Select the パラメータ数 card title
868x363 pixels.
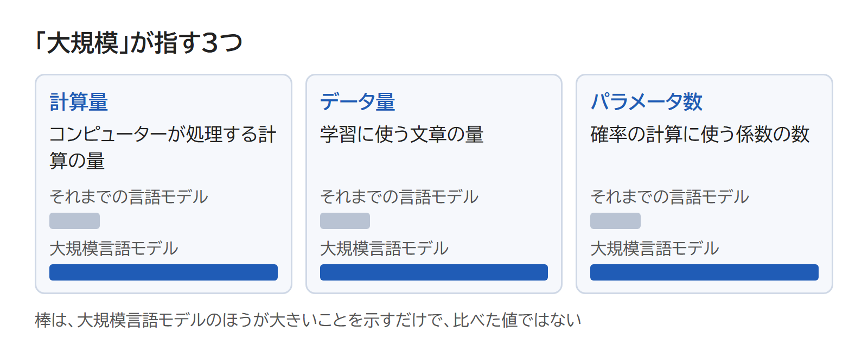(646, 102)
